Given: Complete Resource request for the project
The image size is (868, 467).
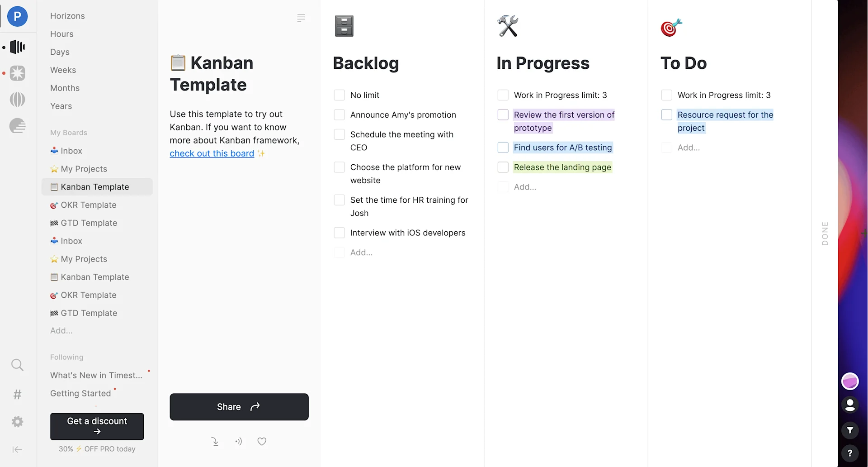Looking at the screenshot, I should 666,114.
